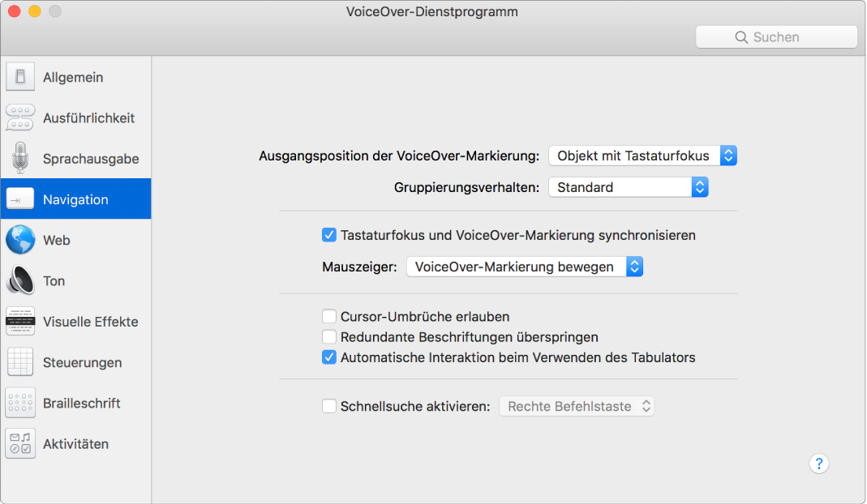Disable Automatische Interaktion beim Verwenden des Tabulators

tap(328, 357)
